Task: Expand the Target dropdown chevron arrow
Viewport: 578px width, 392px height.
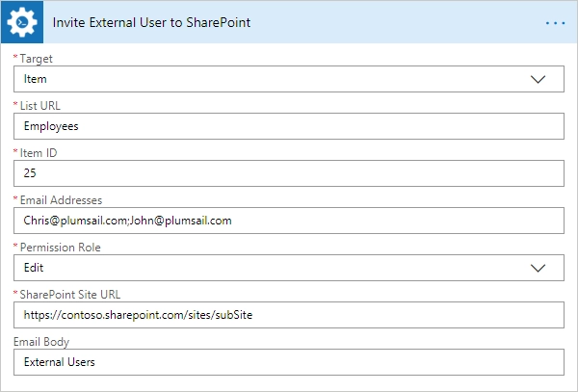Action: (538, 79)
